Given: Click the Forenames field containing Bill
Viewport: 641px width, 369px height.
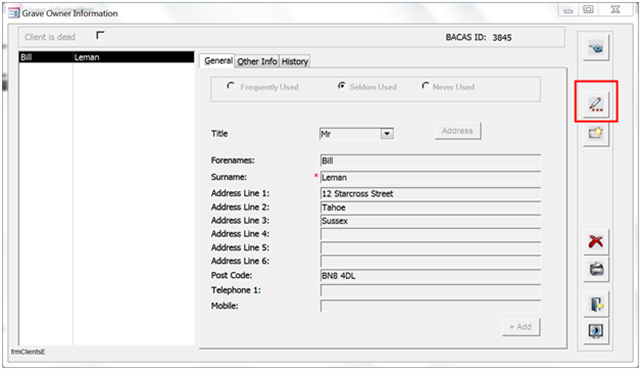Looking at the screenshot, I should pos(430,161).
